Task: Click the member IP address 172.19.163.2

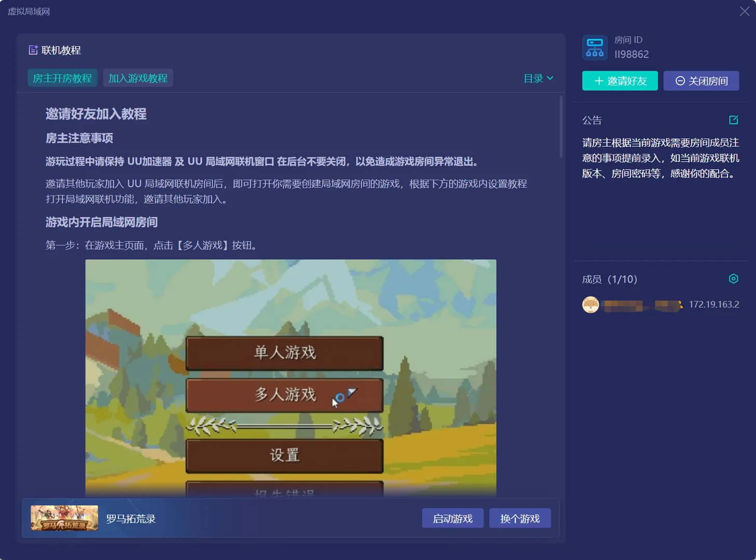Action: [x=714, y=304]
